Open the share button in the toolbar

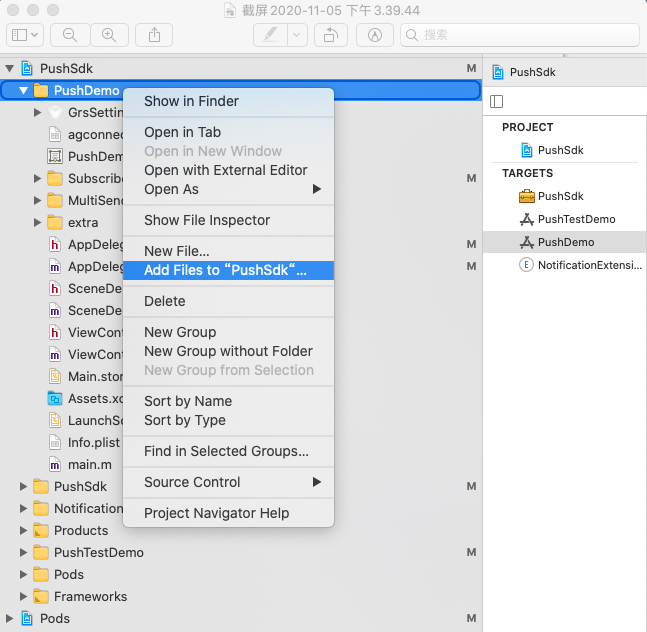154,35
